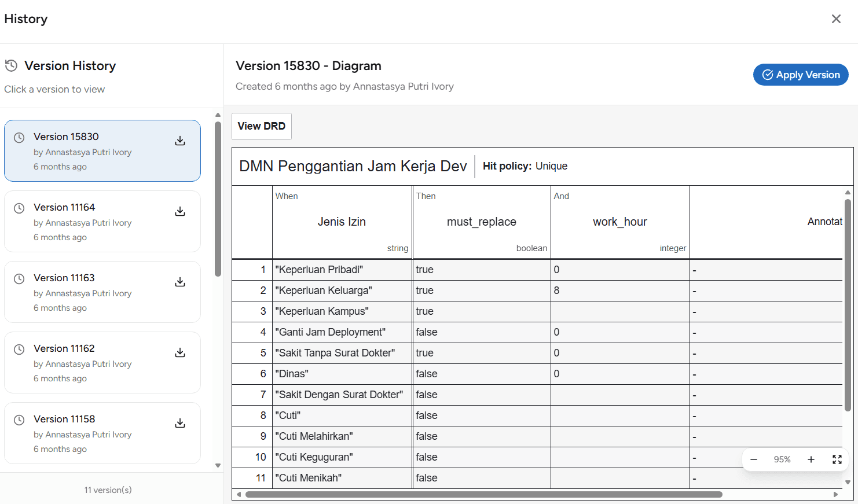Select Version 11163 card
The image size is (858, 504).
click(x=102, y=292)
